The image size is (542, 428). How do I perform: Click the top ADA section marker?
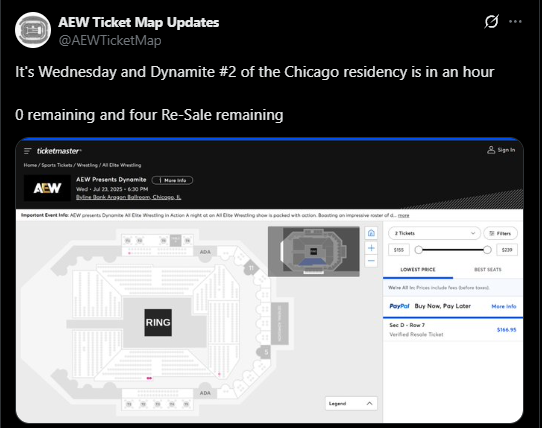205,252
